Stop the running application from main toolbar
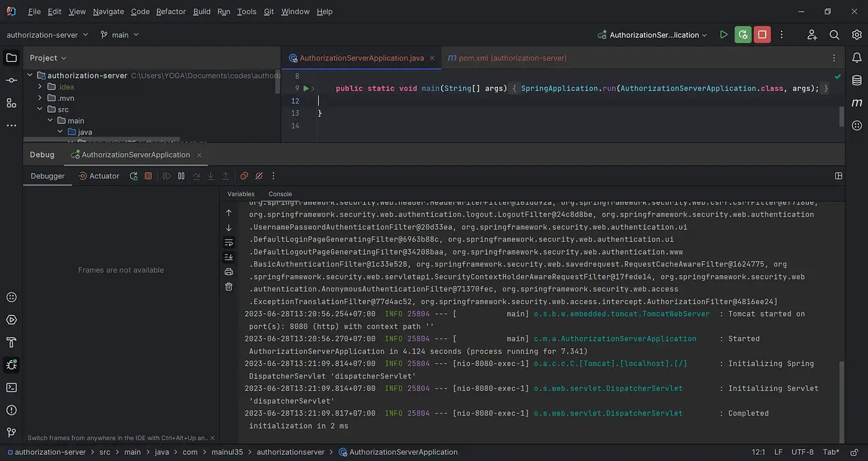Image resolution: width=868 pixels, height=461 pixels. tap(763, 35)
